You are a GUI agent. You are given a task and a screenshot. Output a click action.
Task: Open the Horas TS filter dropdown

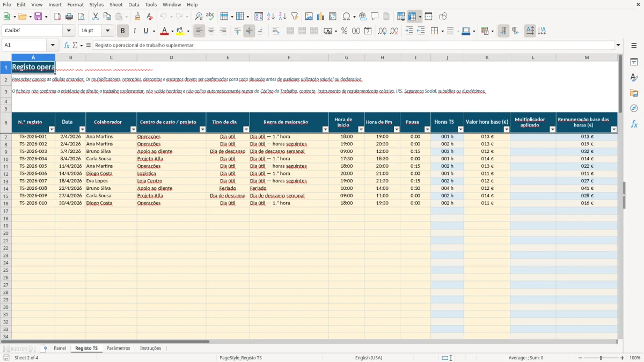click(460, 129)
